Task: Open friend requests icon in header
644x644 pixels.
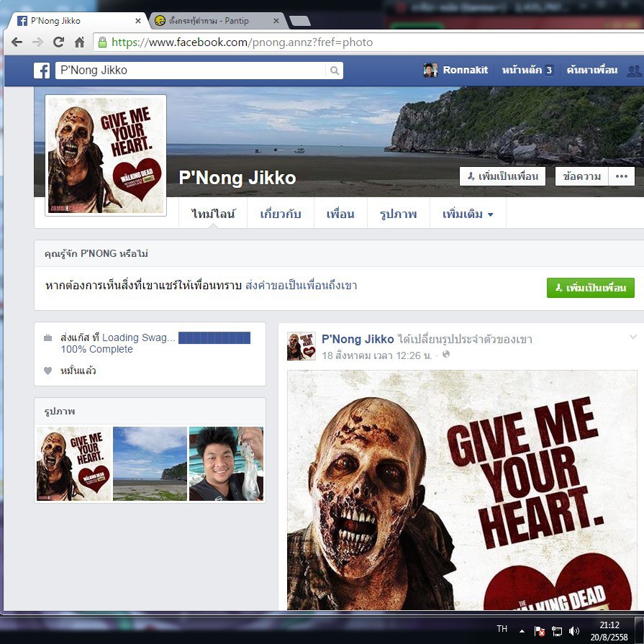Action: 633,71
